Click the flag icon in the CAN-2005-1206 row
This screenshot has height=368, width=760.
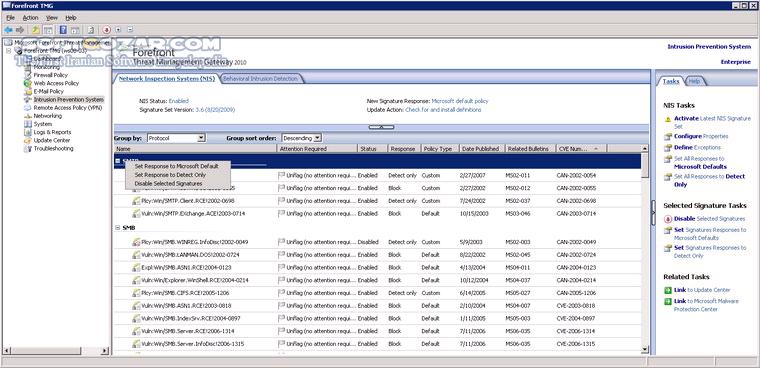pyautogui.click(x=282, y=293)
